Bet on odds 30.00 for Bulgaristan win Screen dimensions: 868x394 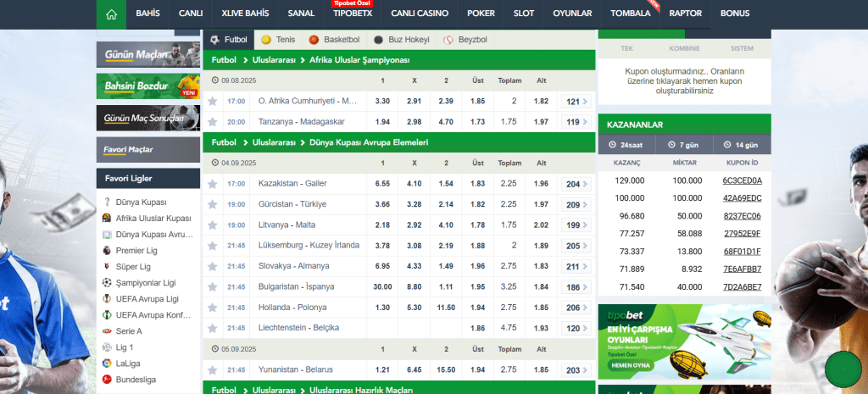(382, 286)
